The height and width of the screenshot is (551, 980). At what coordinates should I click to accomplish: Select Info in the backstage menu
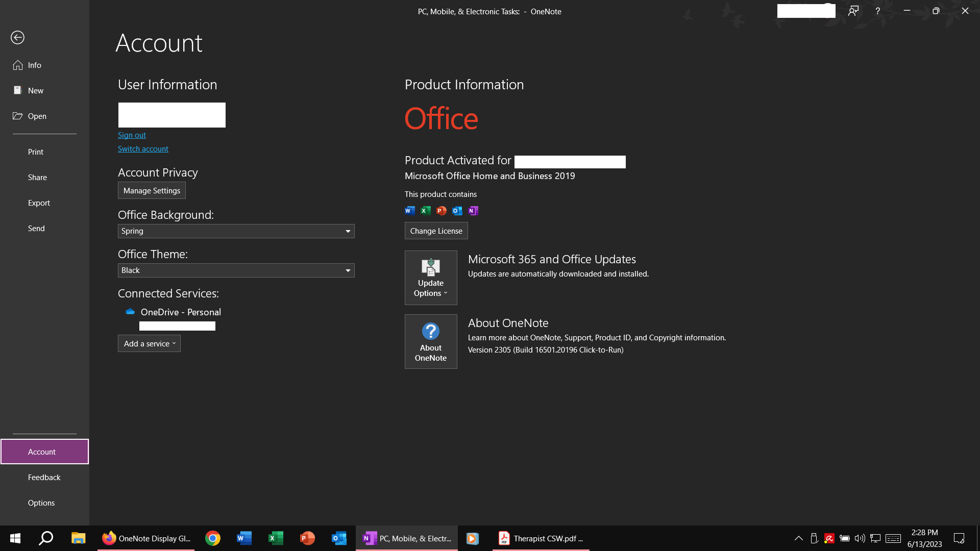(x=44, y=65)
